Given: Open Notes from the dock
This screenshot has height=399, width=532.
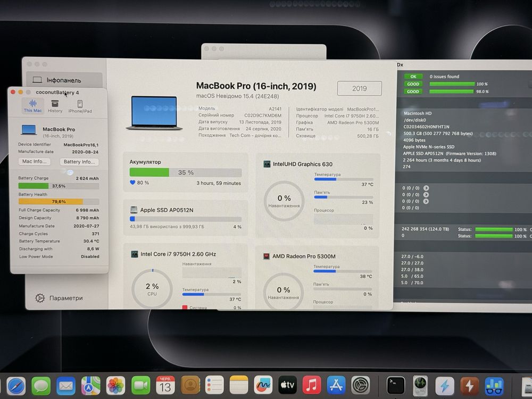Looking at the screenshot, I should (x=239, y=385).
